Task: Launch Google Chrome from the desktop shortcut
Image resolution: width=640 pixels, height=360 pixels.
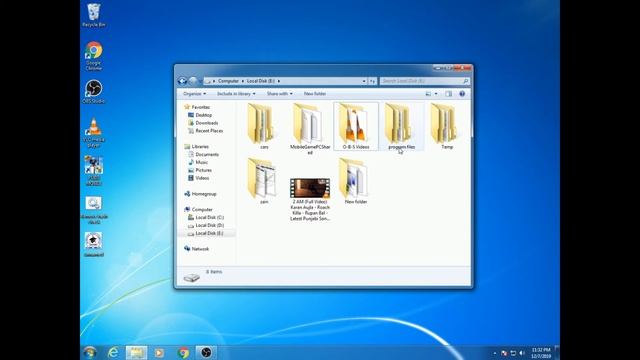Action: click(93, 55)
